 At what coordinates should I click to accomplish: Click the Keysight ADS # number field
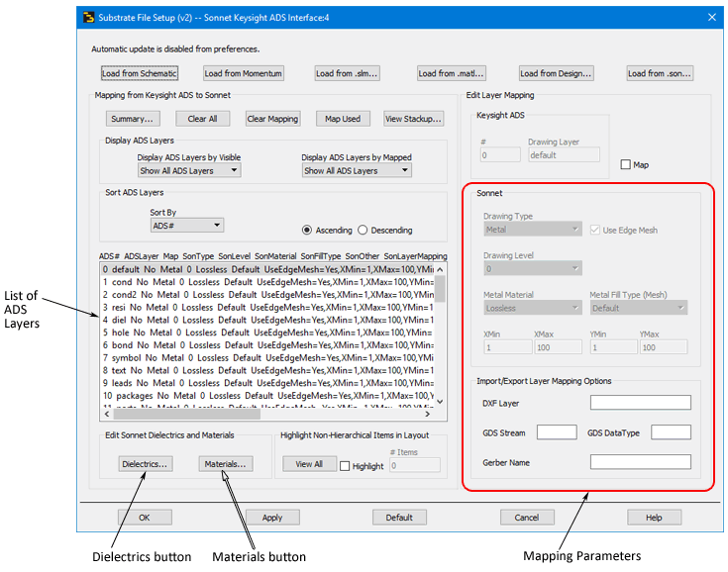[500, 155]
